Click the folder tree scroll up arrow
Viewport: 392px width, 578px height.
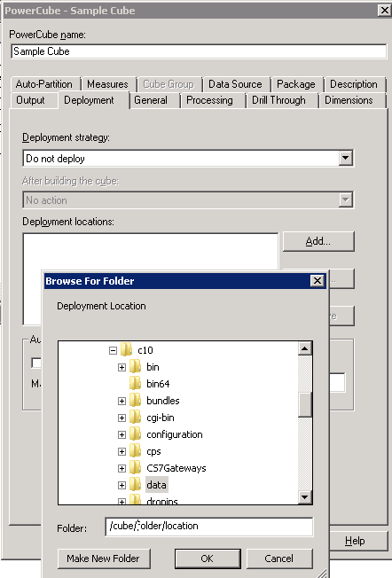(304, 348)
